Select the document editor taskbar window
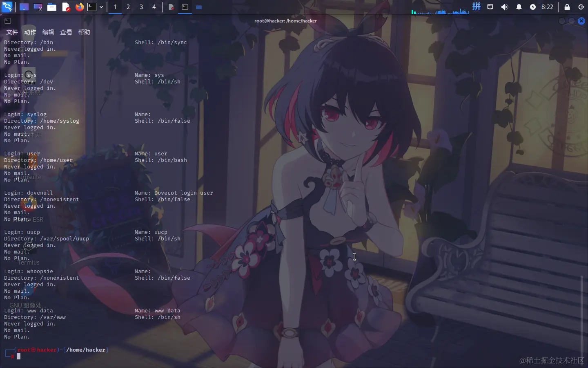The width and height of the screenshot is (588, 368). (x=171, y=7)
